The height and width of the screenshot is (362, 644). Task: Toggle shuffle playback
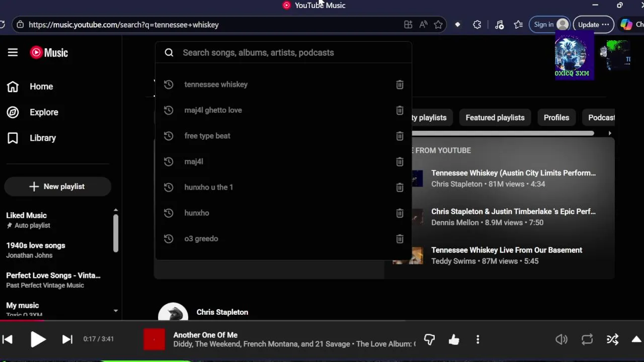point(612,340)
